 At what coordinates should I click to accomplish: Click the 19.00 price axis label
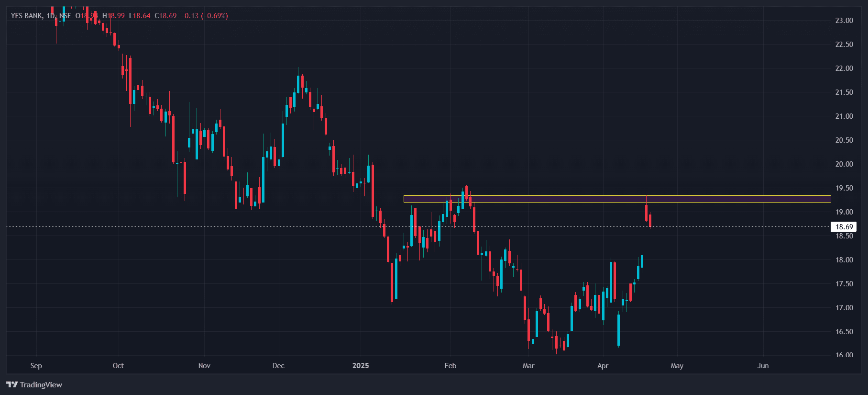point(844,212)
